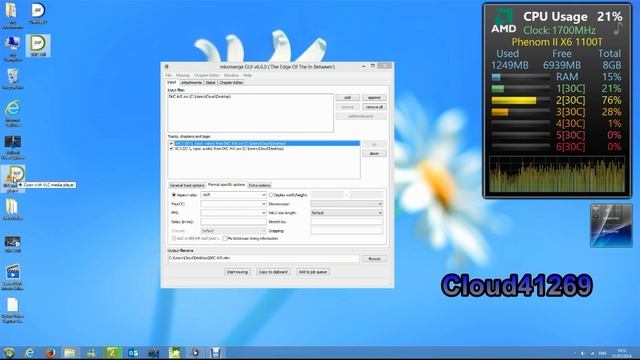Screen dimensions: 640x360
Task: Click Copy to clipboard
Action: (273, 272)
